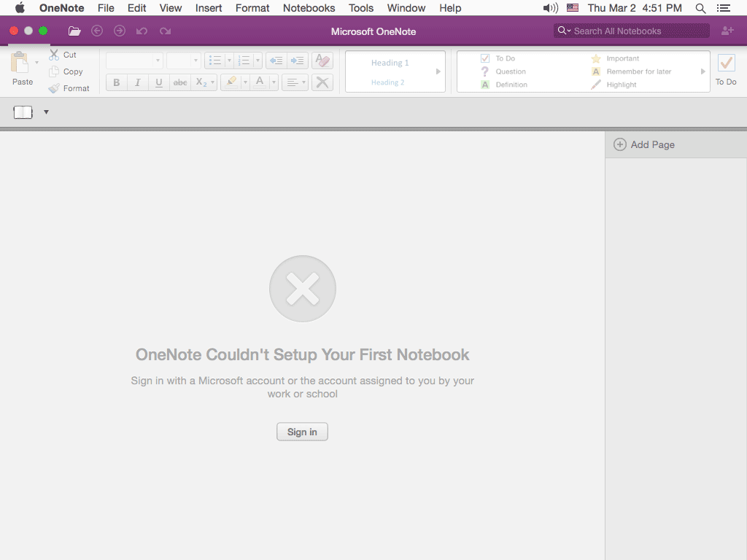
Task: Click the Sign in button
Action: click(302, 432)
